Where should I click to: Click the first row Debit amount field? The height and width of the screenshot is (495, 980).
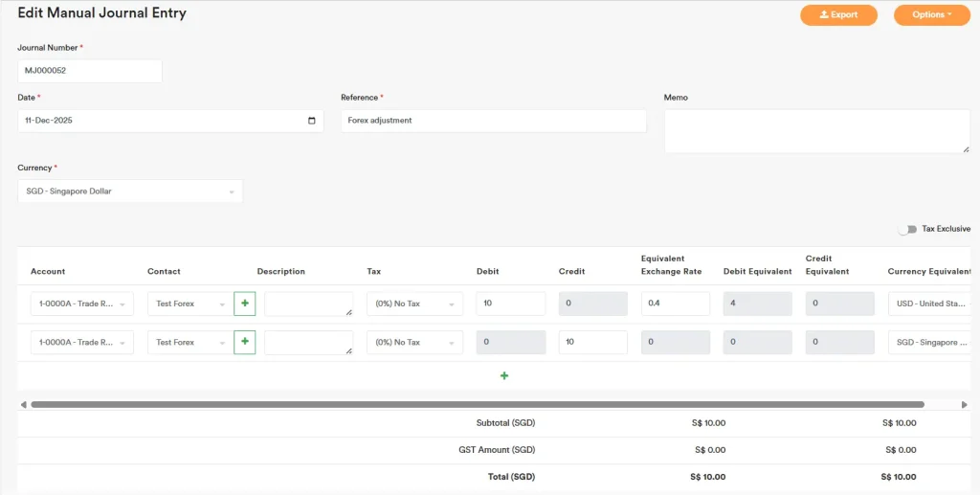pyautogui.click(x=510, y=304)
